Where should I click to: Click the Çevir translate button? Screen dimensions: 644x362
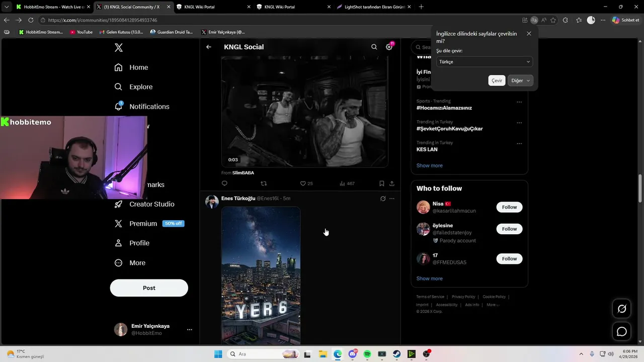pos(497,80)
